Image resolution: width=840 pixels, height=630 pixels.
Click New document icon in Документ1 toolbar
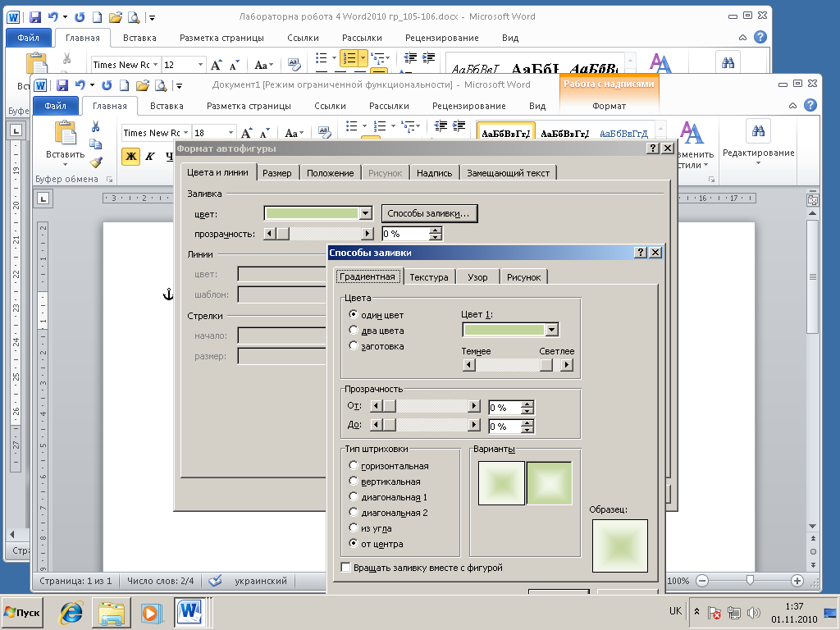point(125,85)
